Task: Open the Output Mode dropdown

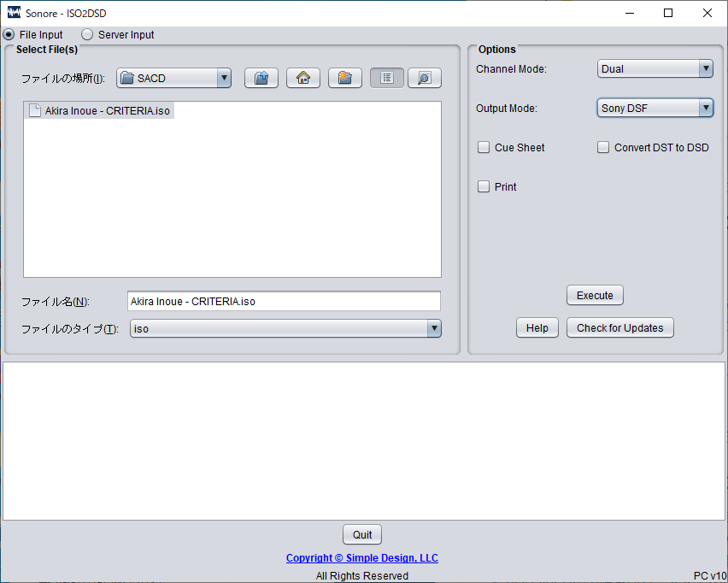Action: pos(655,109)
